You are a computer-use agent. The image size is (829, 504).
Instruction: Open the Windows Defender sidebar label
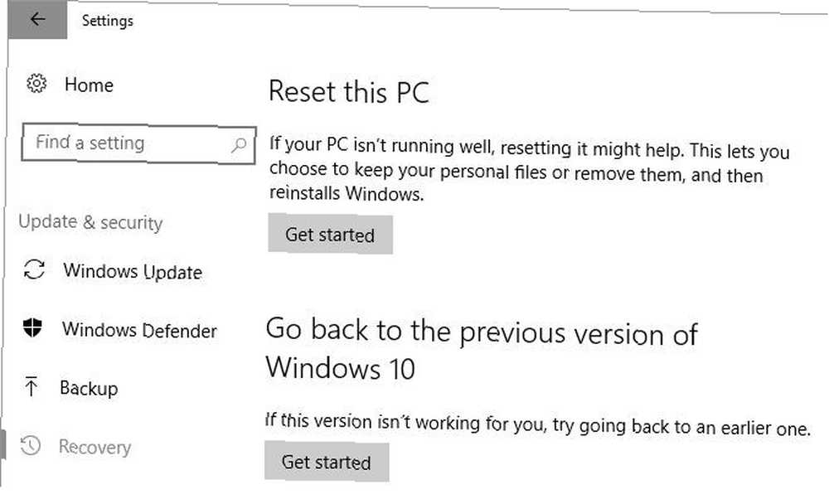(x=139, y=330)
